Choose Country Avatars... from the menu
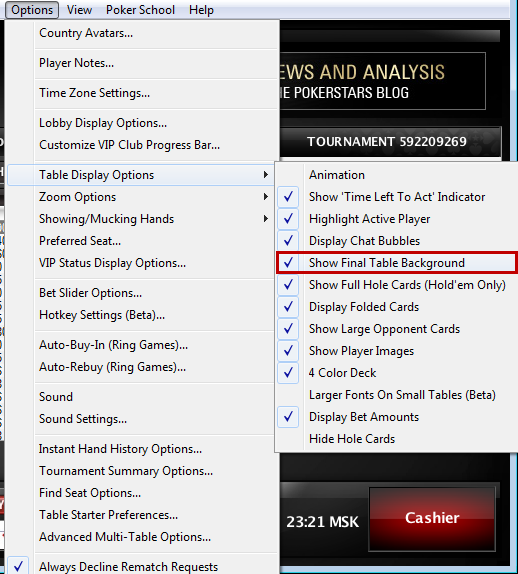The height and width of the screenshot is (574, 518). pyautogui.click(x=143, y=33)
